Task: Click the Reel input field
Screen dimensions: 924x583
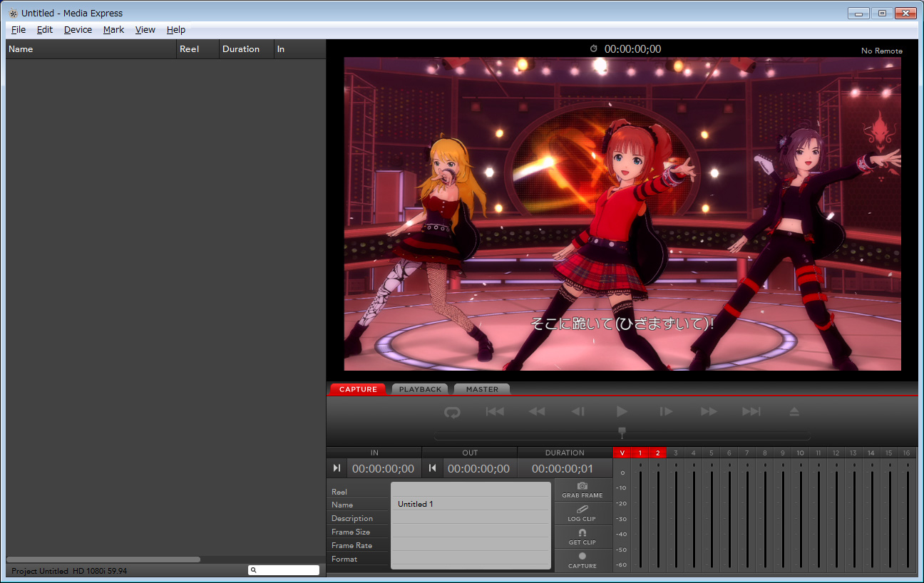Action: point(471,490)
